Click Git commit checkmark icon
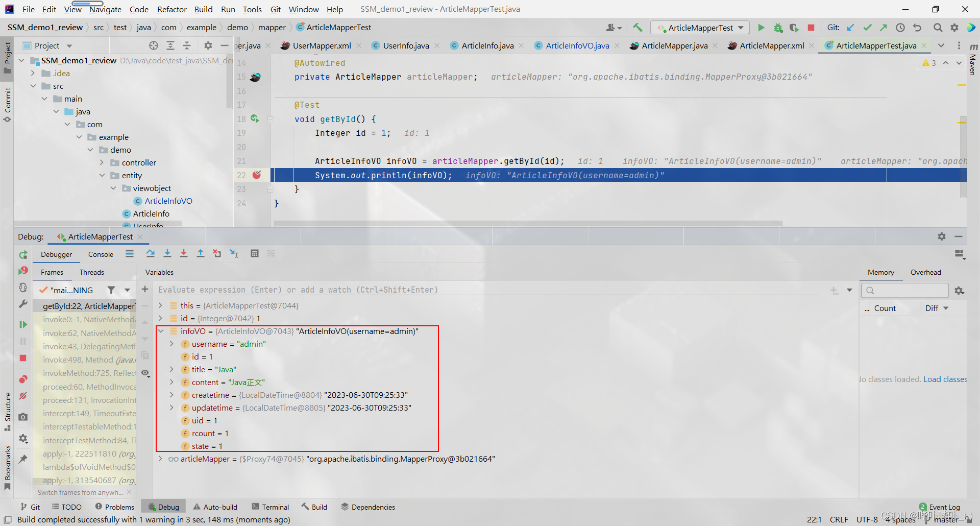Screen dimensions: 980x526 click(x=867, y=28)
